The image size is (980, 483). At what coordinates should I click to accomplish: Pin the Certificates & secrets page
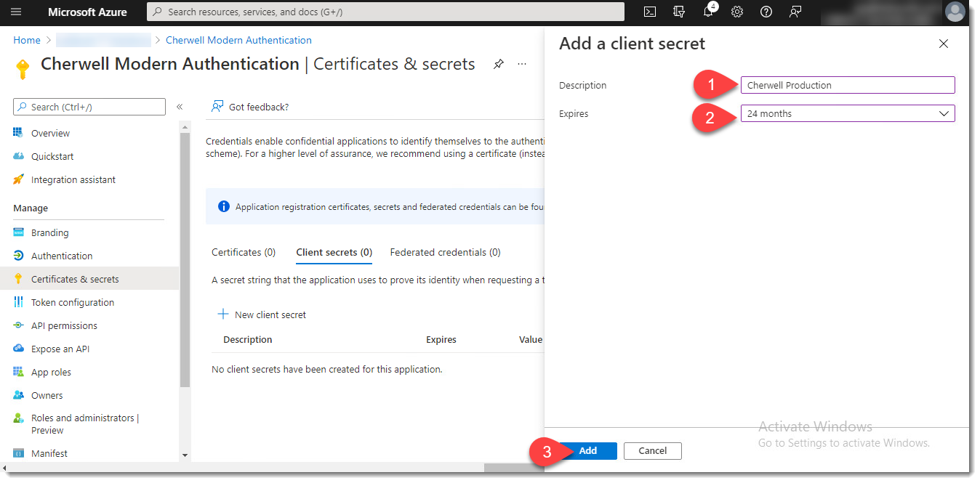click(498, 64)
